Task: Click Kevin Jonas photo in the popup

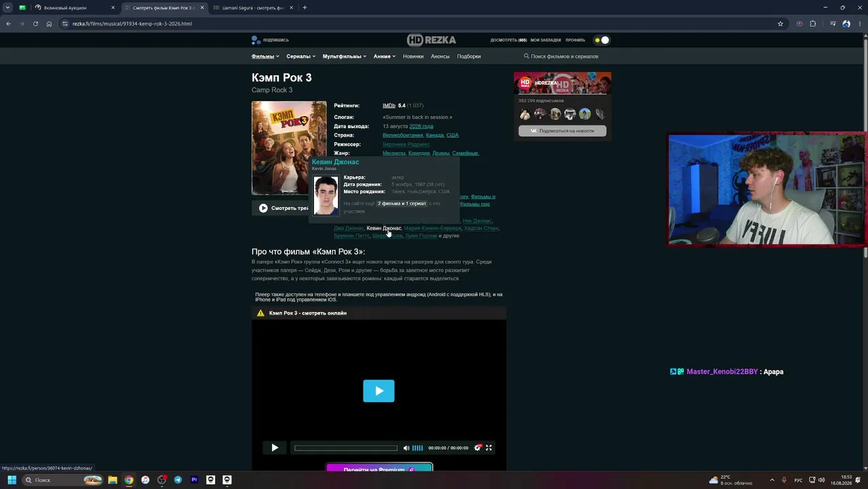Action: pos(326,196)
